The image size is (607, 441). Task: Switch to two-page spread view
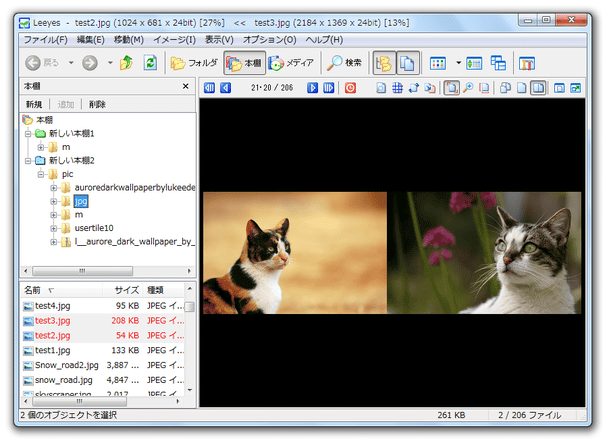pyautogui.click(x=538, y=88)
